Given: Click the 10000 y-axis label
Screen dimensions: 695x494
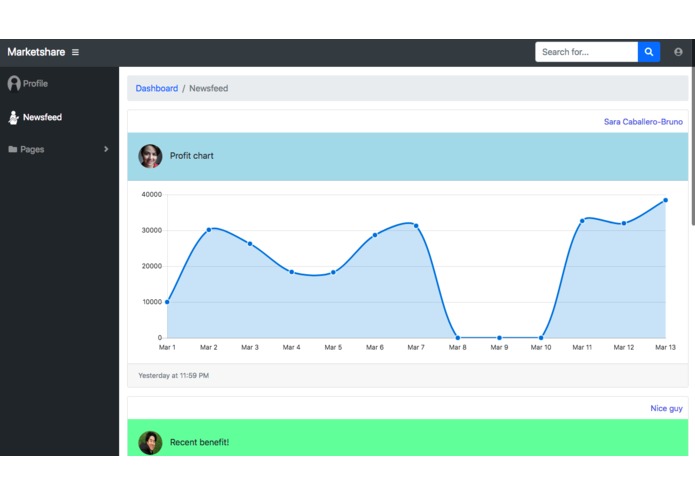Looking at the screenshot, I should pos(152,302).
